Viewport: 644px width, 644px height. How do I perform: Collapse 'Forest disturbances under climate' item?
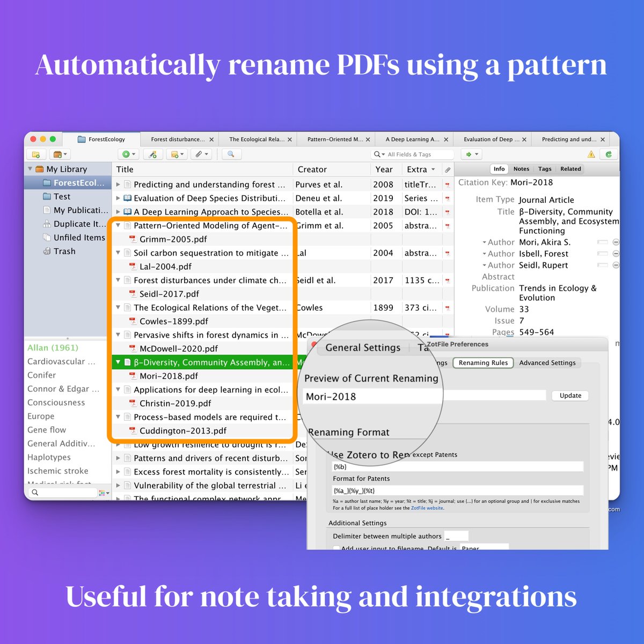tap(118, 280)
